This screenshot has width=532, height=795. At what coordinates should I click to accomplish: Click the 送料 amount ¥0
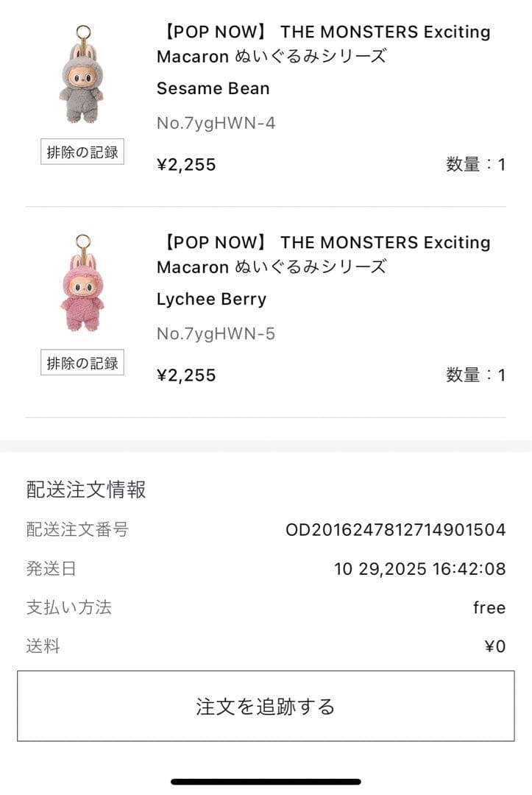495,646
